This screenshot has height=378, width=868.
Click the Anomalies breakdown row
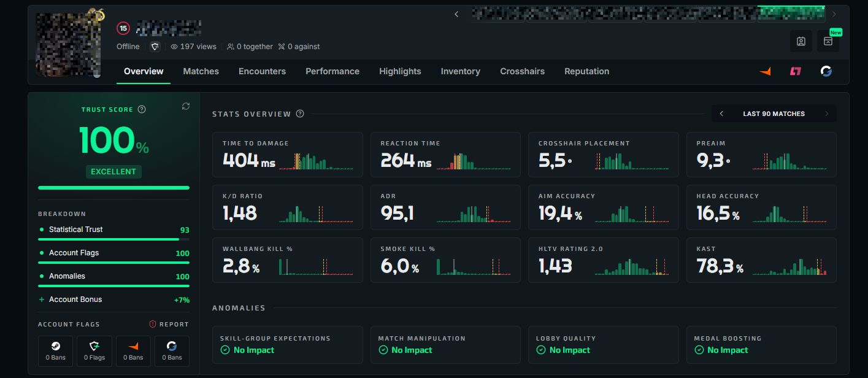click(x=113, y=276)
